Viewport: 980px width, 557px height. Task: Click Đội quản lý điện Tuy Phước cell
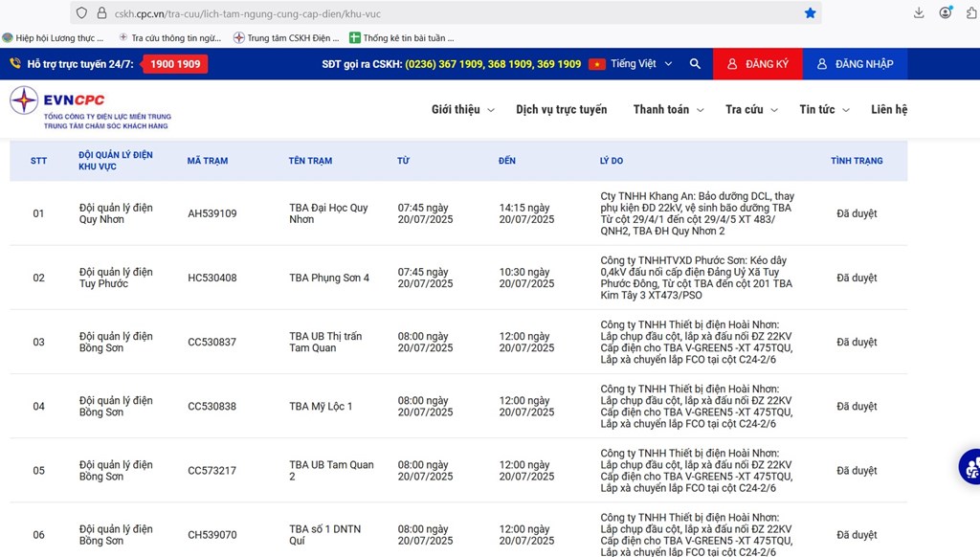coord(116,278)
